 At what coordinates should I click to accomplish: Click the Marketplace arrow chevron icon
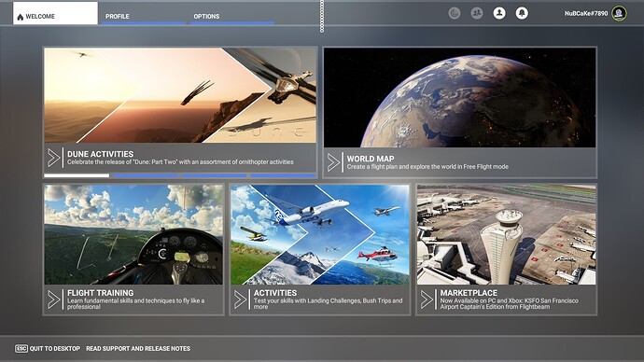[427, 299]
